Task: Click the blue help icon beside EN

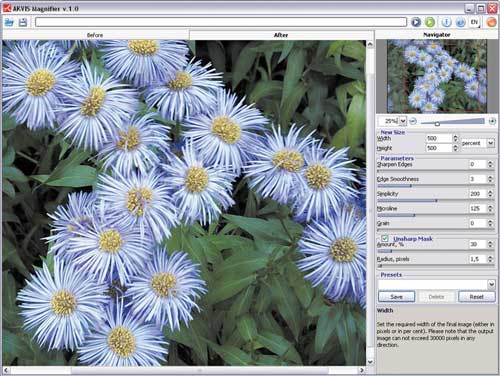Action: click(460, 22)
